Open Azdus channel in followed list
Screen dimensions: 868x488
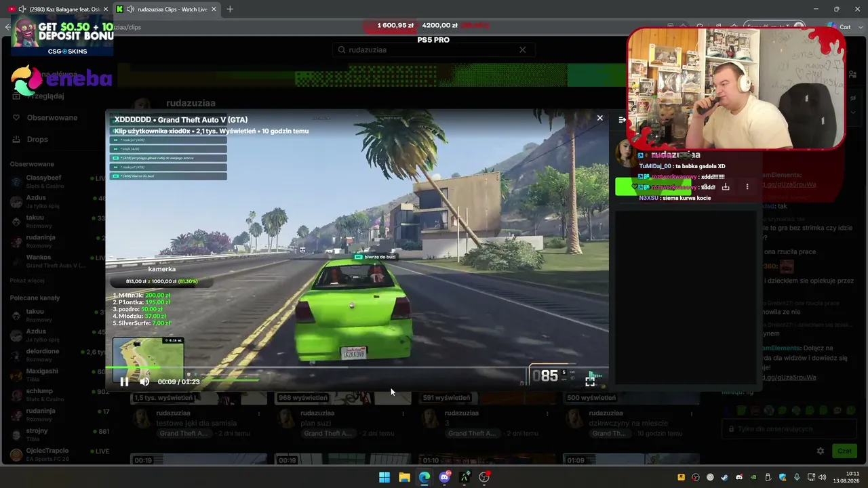click(58, 201)
